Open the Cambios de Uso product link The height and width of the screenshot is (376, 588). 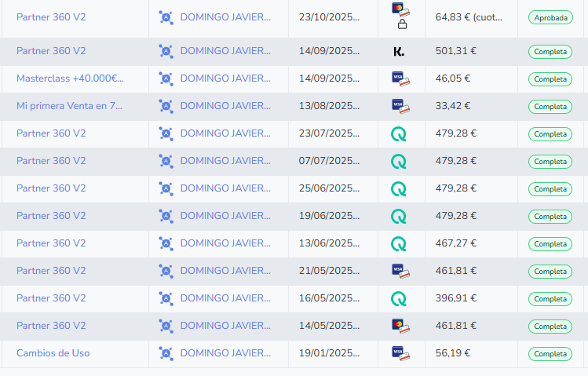pyautogui.click(x=53, y=353)
